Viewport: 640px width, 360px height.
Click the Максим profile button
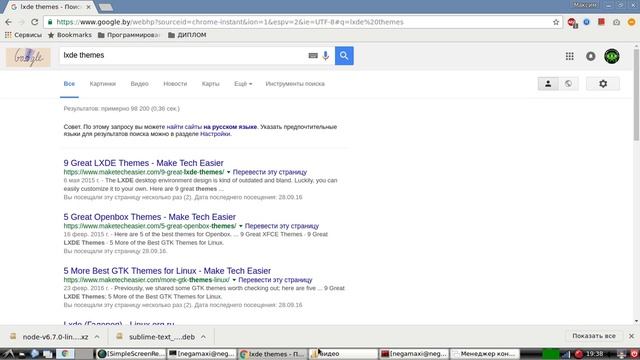click(x=585, y=5)
